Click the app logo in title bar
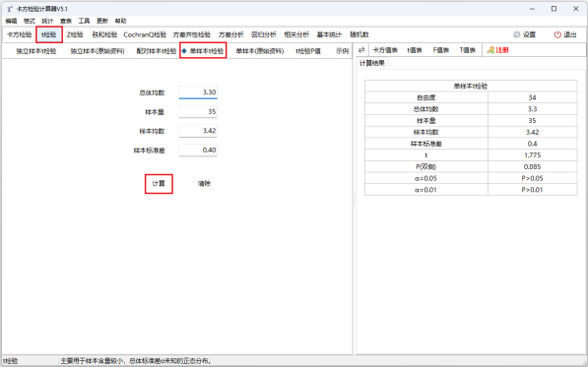 (x=10, y=9)
